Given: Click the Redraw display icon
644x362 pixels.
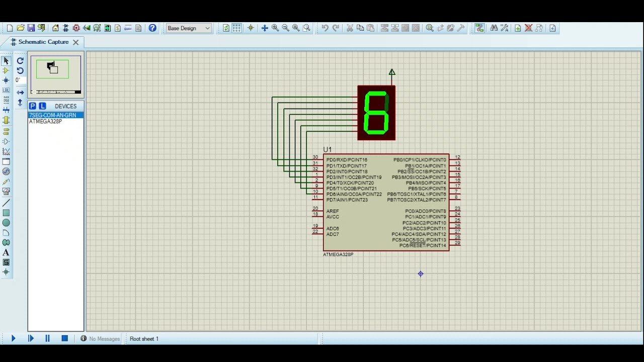Looking at the screenshot, I should 226,28.
